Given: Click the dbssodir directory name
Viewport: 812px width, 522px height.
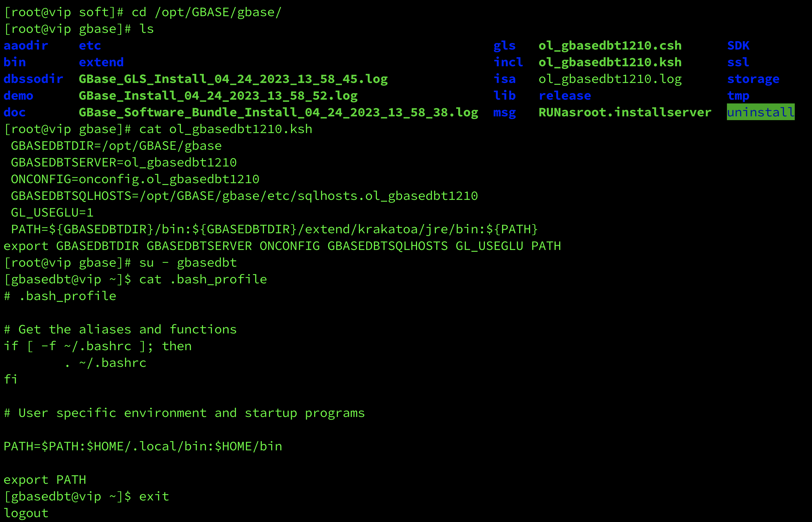Looking at the screenshot, I should point(33,79).
